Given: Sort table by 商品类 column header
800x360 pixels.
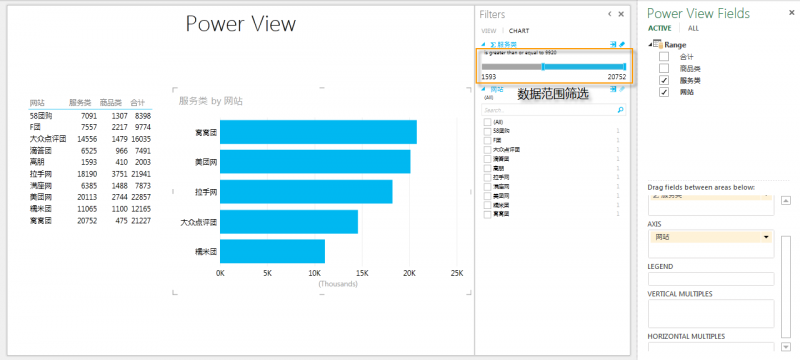Looking at the screenshot, I should pos(111,102).
